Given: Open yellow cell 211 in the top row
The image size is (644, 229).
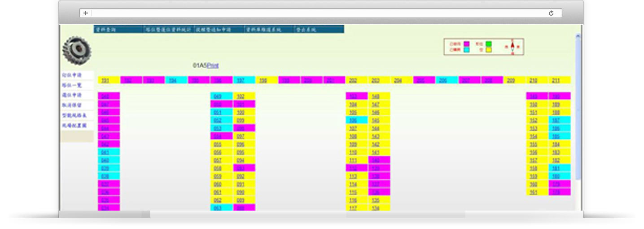Looking at the screenshot, I should click(556, 80).
